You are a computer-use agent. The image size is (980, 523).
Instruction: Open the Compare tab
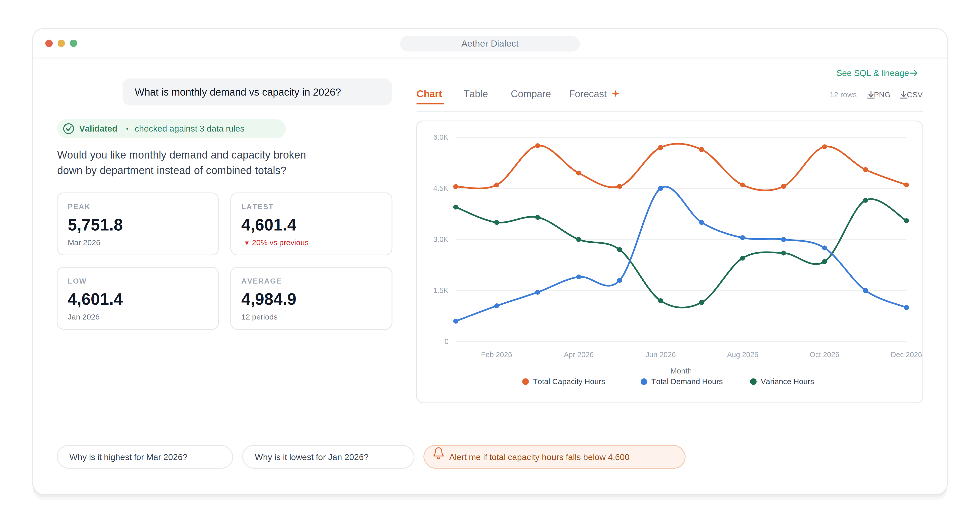coord(530,94)
